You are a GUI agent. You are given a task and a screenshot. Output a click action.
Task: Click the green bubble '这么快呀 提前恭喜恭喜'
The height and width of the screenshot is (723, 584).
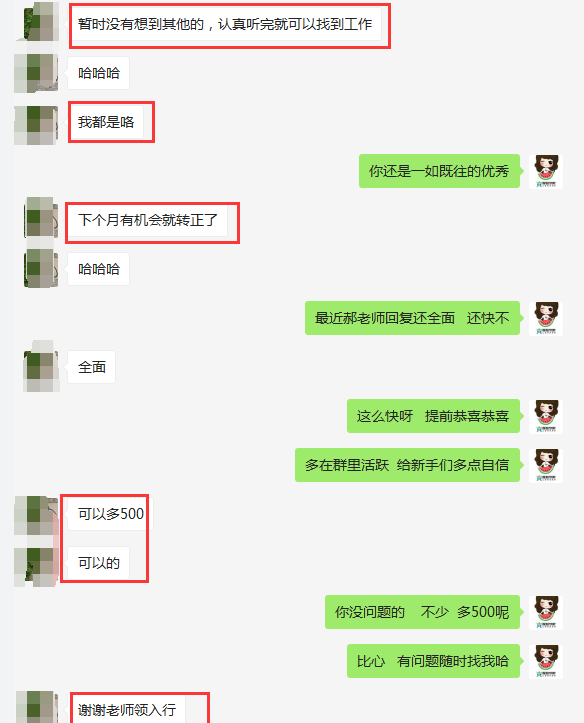[433, 416]
